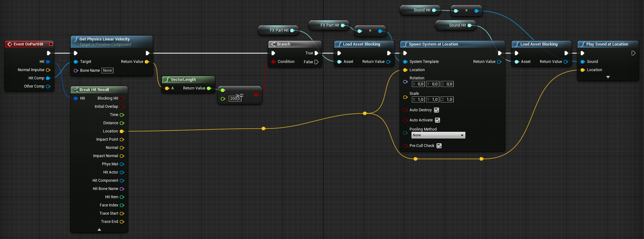Disable the Auto Activate checkbox
Viewport: 644px width, 239px height.
(x=437, y=120)
